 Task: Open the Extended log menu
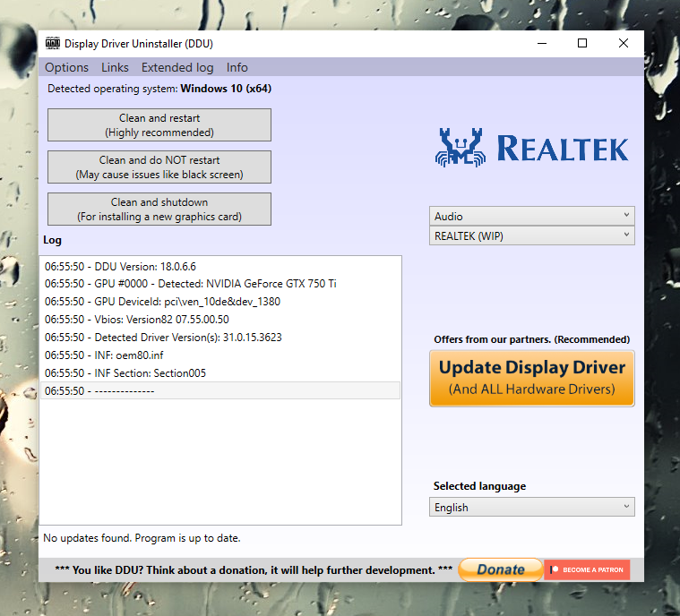tap(177, 67)
